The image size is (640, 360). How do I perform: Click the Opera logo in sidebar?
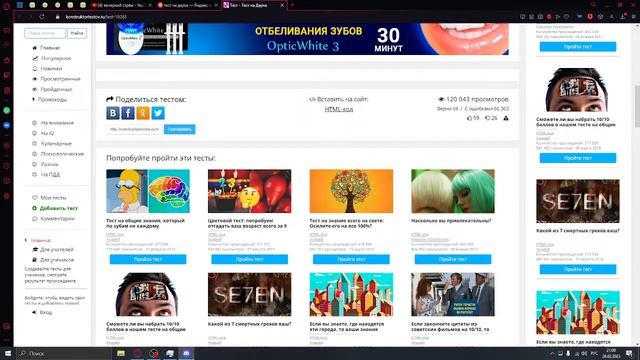tap(7, 6)
